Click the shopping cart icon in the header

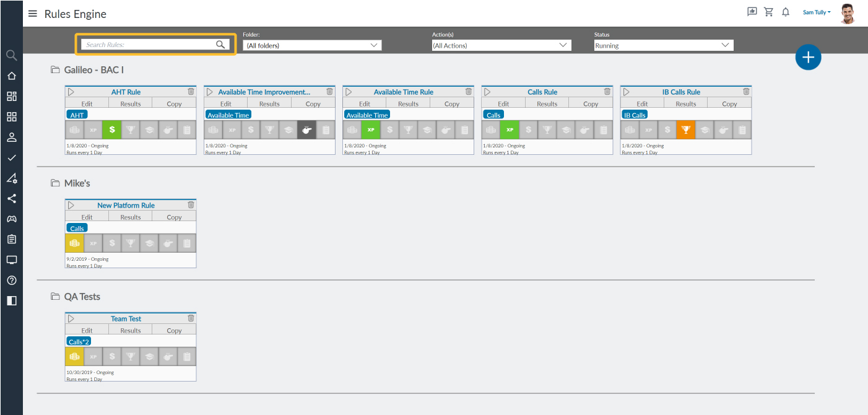tap(768, 11)
